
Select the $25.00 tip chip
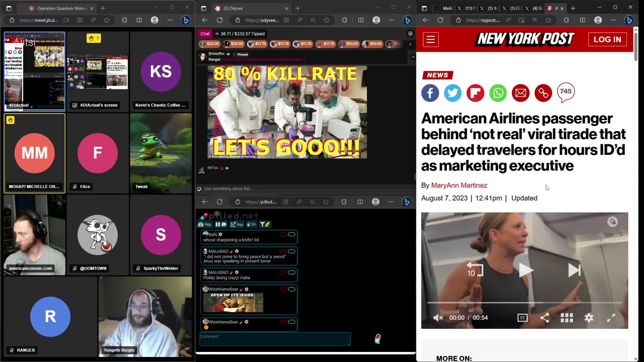(x=210, y=44)
